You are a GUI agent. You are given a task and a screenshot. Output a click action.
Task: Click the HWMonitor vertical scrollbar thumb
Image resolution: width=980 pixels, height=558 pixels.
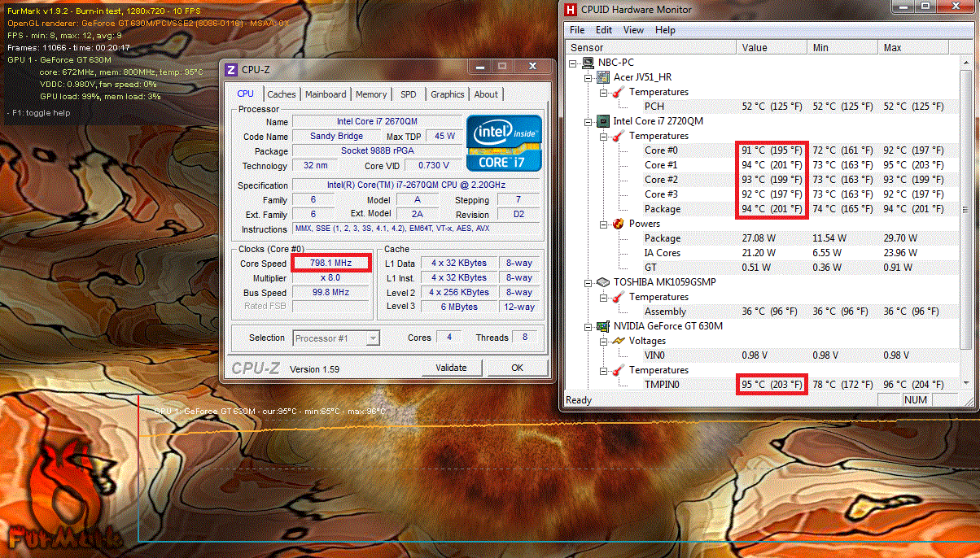(966, 208)
